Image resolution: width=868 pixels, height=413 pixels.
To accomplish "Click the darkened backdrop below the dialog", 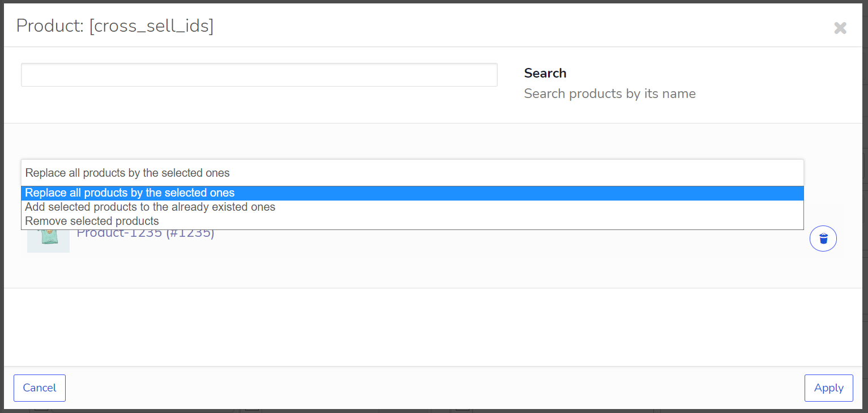I will (x=434, y=411).
